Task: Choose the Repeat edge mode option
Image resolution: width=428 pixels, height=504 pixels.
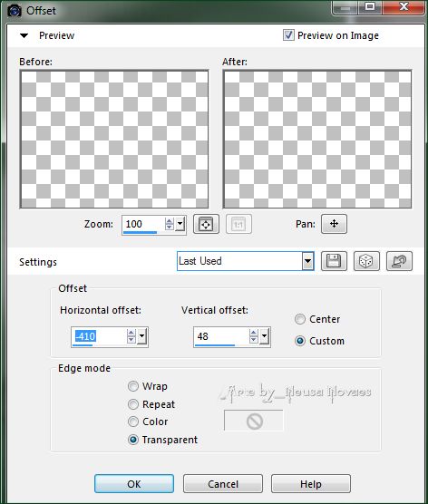Action: (133, 404)
